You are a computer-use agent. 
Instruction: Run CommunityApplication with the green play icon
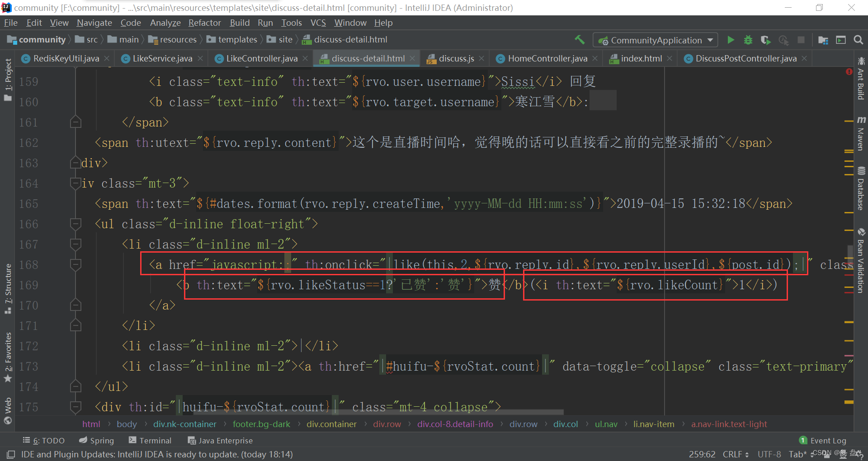click(x=731, y=40)
